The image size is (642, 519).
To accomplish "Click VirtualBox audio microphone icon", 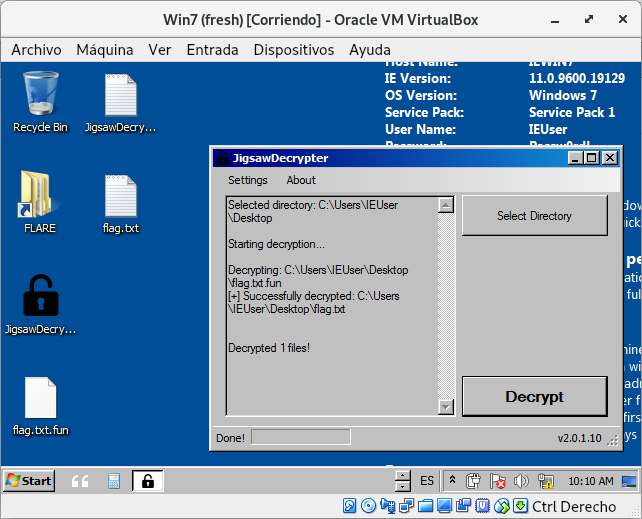I will [x=387, y=506].
